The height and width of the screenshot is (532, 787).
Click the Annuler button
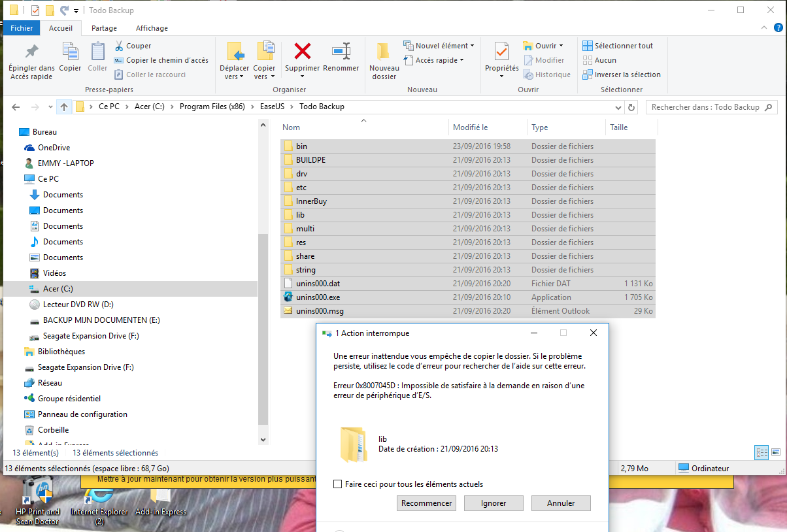561,503
